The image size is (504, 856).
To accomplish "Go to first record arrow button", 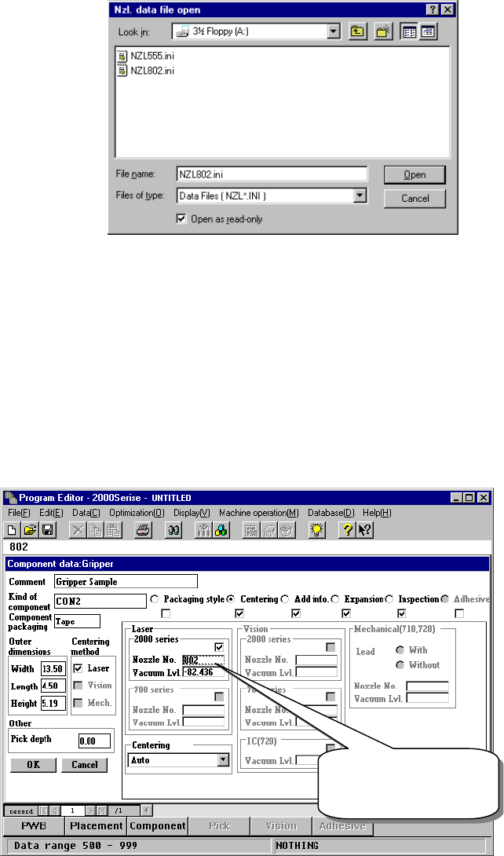I will [x=44, y=810].
